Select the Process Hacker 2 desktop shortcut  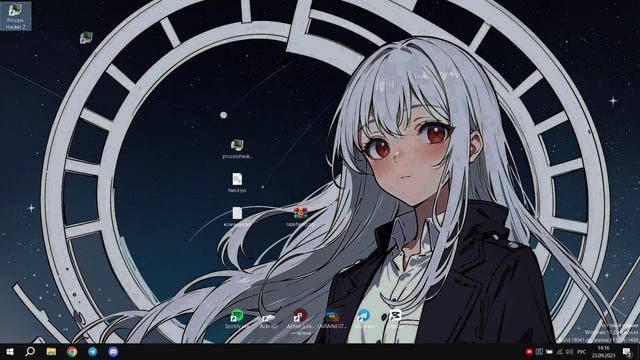tap(16, 16)
